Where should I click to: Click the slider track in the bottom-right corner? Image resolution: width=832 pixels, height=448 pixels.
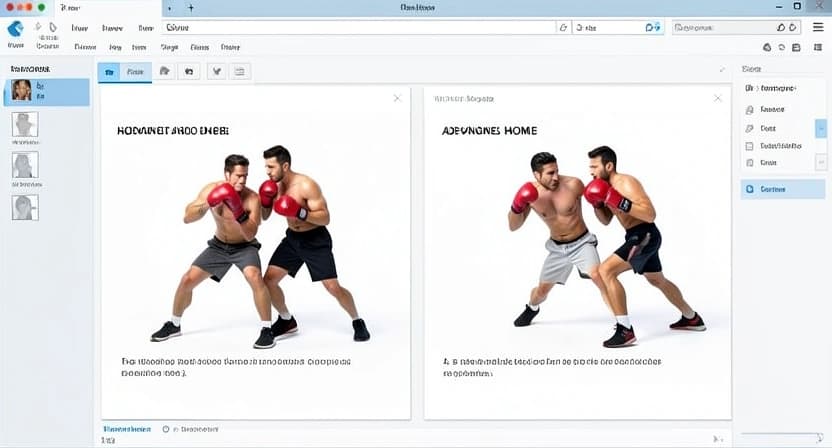click(781, 435)
